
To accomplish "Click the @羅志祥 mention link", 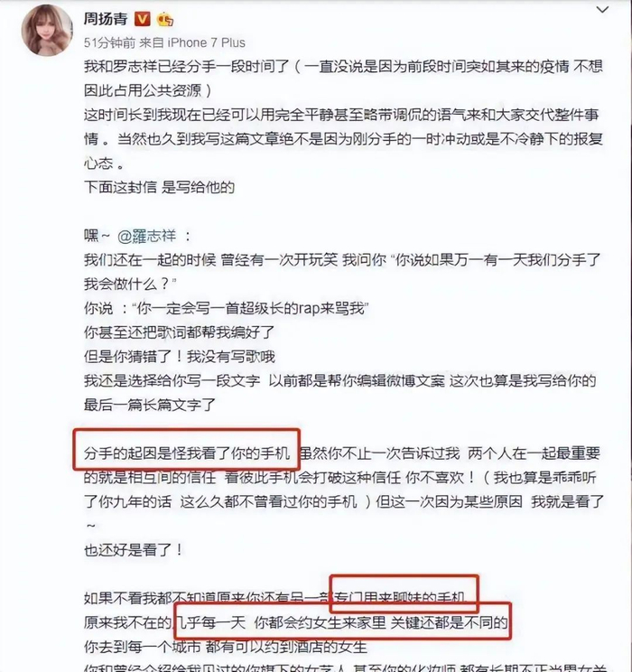I will pos(146,236).
